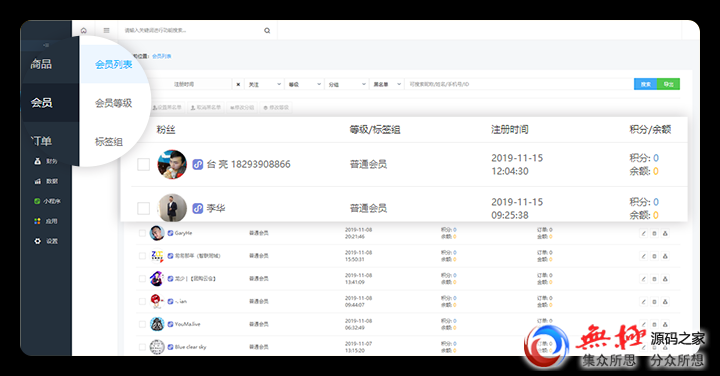
Task: Focus the nickname/name/phone/ID search field
Action: [x=519, y=84]
